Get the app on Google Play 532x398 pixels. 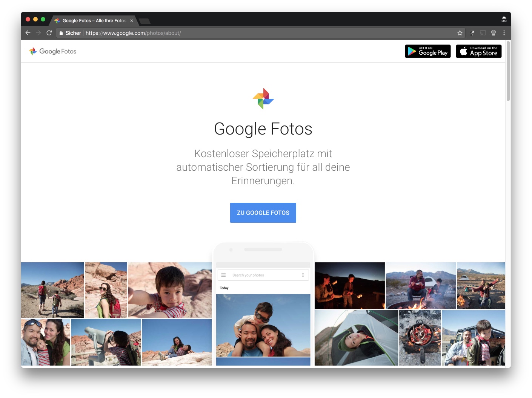click(x=428, y=51)
